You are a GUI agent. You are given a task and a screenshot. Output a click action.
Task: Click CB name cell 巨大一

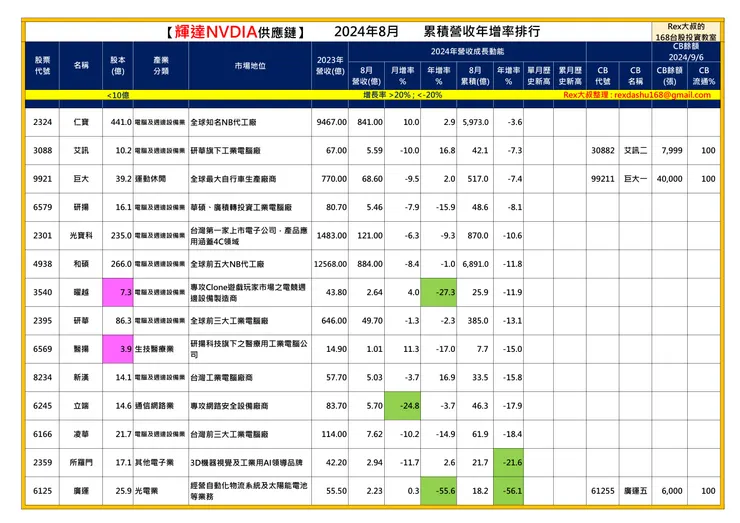click(x=635, y=179)
